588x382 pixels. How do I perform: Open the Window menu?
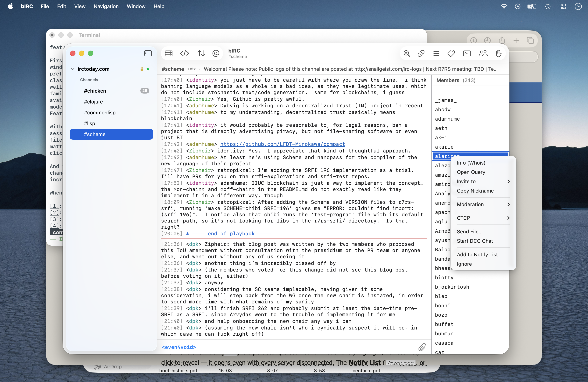[x=136, y=6]
